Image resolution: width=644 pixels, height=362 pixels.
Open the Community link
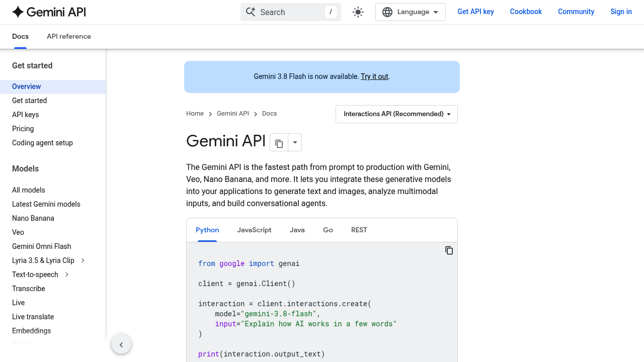click(576, 12)
